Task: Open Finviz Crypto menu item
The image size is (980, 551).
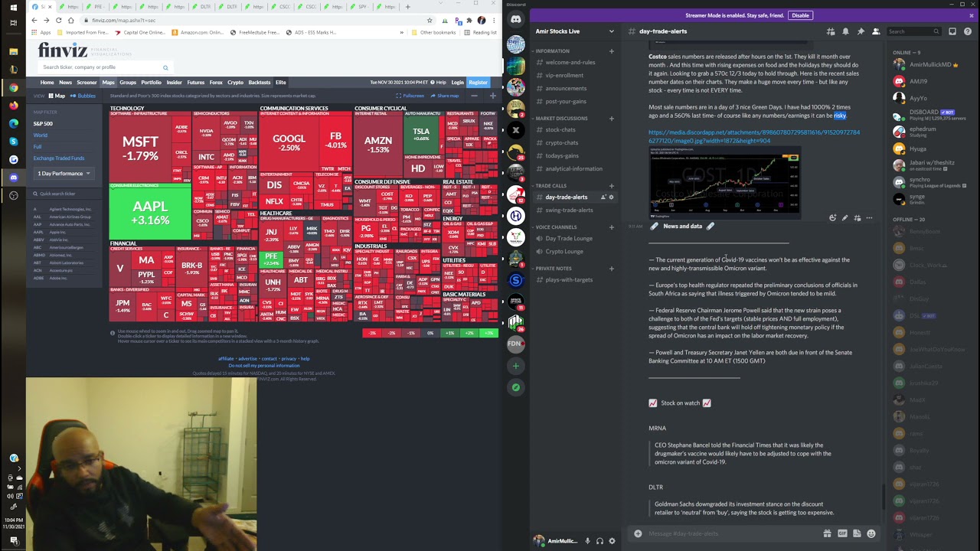Action: click(x=235, y=83)
